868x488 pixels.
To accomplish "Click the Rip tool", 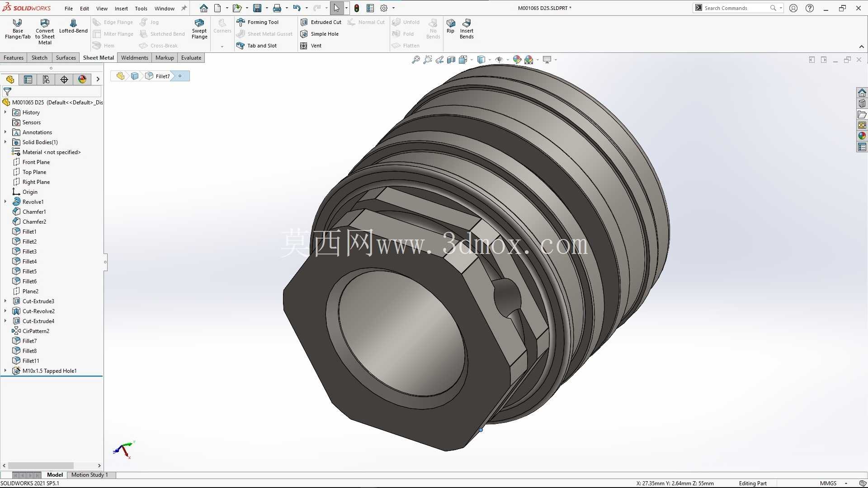I will pyautogui.click(x=450, y=26).
